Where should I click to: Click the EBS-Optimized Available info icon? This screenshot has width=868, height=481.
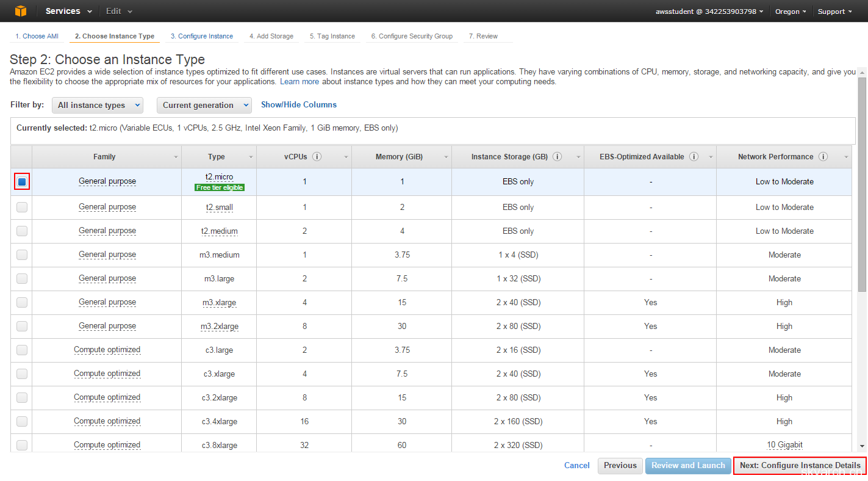click(x=694, y=157)
